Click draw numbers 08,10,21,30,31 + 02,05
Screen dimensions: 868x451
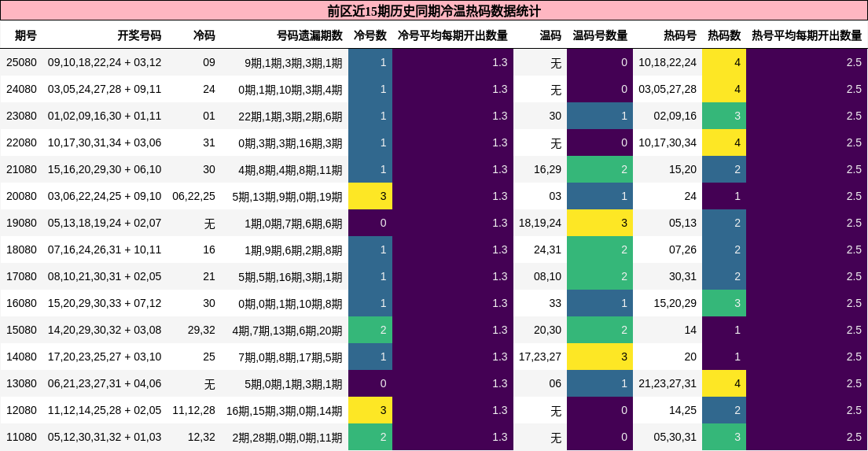105,276
